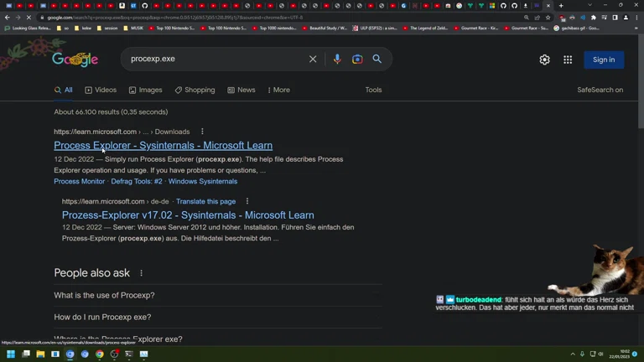
Task: Click the magnifying glass search button
Action: 377,59
